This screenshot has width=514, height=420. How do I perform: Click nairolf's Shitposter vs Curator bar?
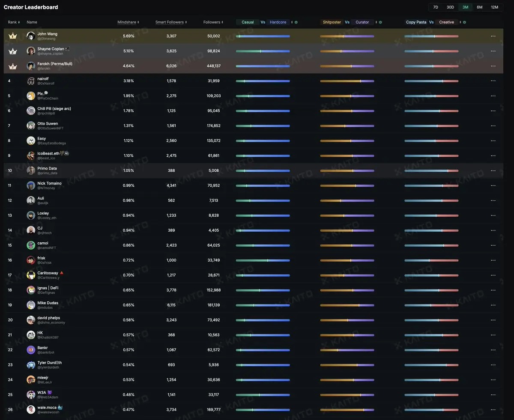coord(347,81)
